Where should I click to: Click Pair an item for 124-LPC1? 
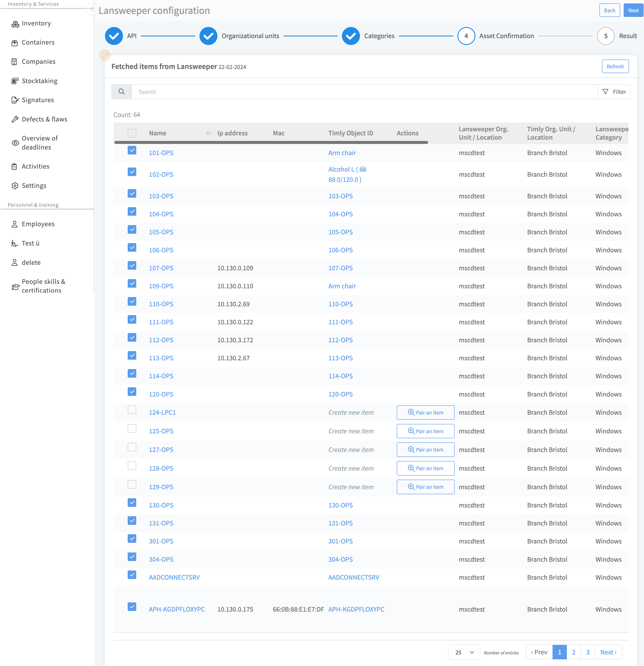point(425,413)
